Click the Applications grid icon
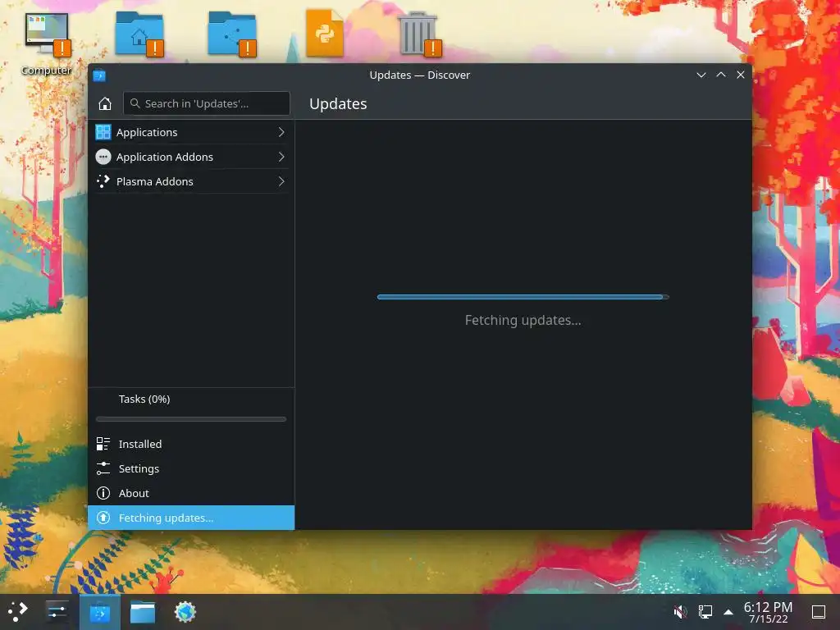840x630 pixels. point(103,132)
